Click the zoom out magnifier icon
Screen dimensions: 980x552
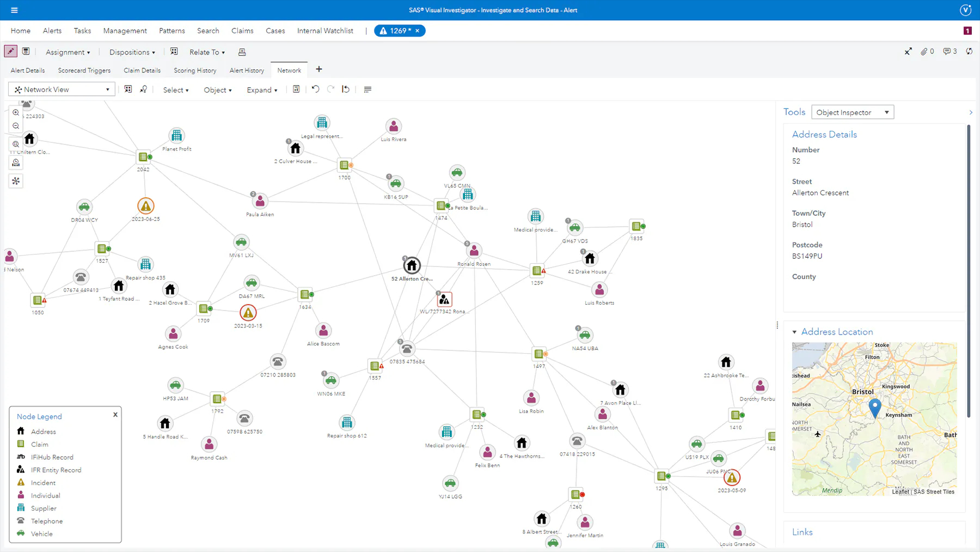point(16,126)
